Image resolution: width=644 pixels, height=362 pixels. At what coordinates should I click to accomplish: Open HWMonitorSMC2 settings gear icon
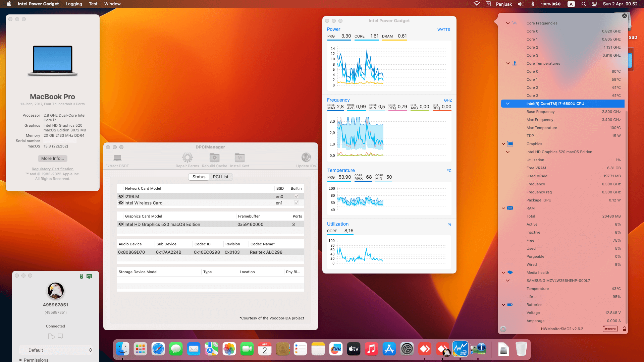pyautogui.click(x=503, y=329)
